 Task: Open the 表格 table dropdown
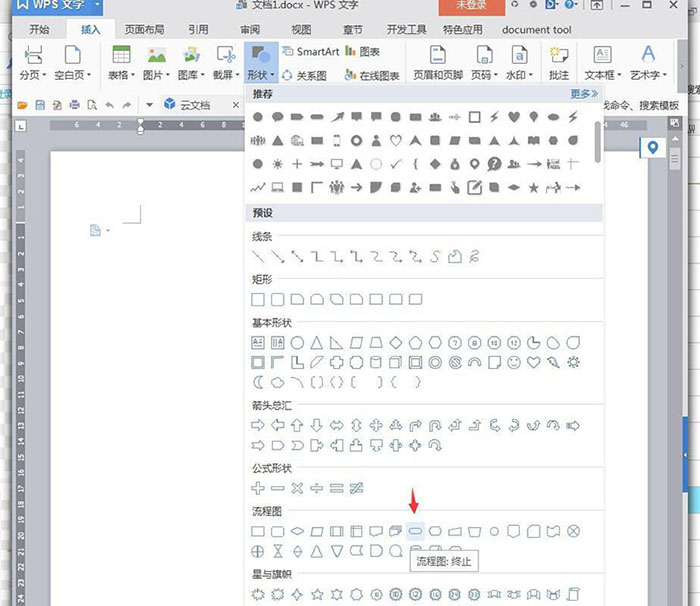tap(121, 63)
